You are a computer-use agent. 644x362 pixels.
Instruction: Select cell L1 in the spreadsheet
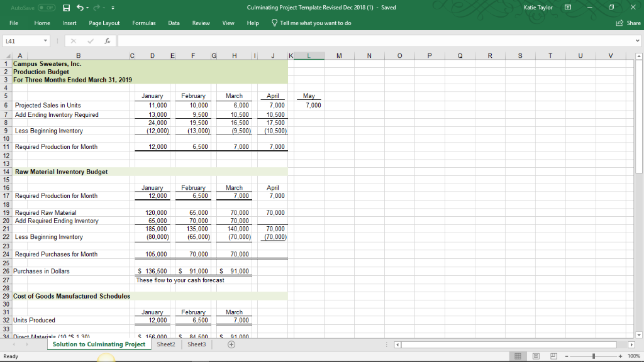tap(308, 63)
